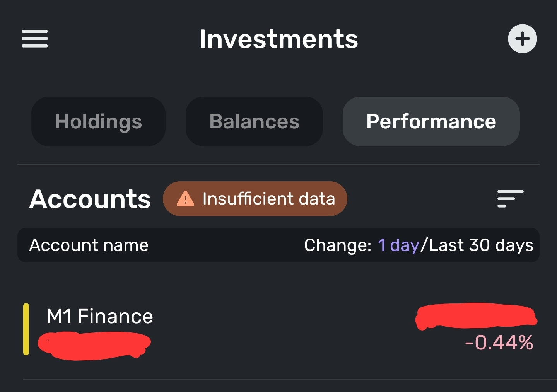Tap the plus icon to add investment

pyautogui.click(x=522, y=39)
